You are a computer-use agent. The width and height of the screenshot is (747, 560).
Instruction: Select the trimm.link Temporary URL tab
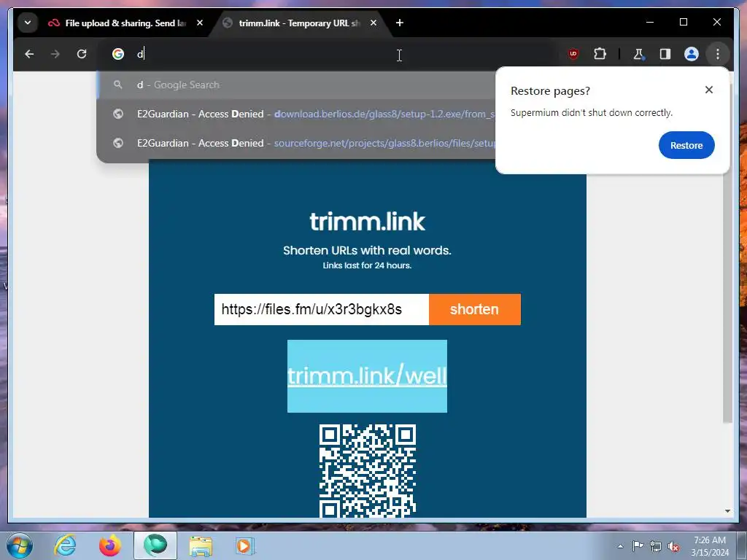coord(299,23)
